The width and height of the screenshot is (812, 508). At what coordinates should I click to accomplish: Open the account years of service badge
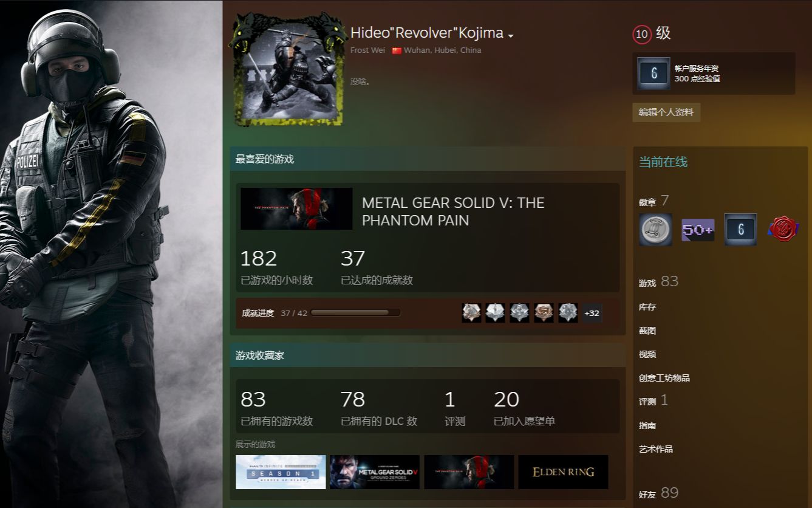click(x=654, y=74)
